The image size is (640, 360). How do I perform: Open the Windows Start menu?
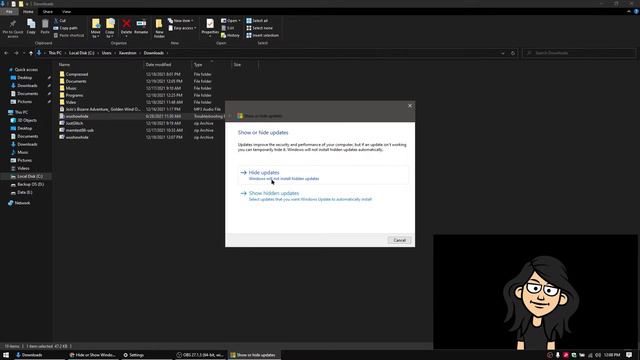[6, 355]
